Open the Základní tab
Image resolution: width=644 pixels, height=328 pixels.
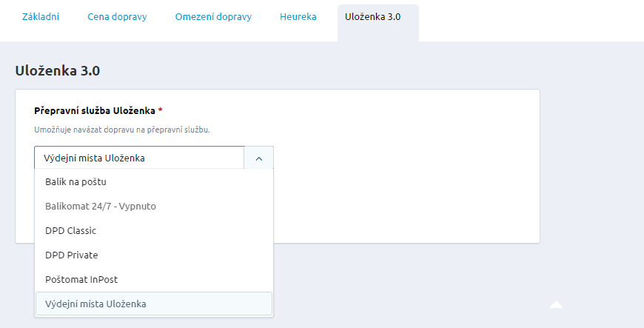pyautogui.click(x=41, y=17)
